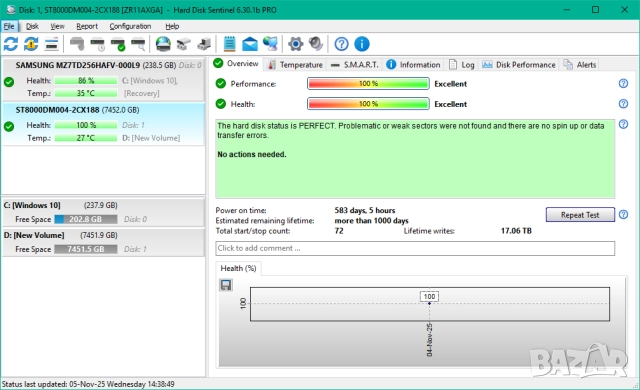Click the green check icon of ST8000DM004 disk

(x=9, y=126)
